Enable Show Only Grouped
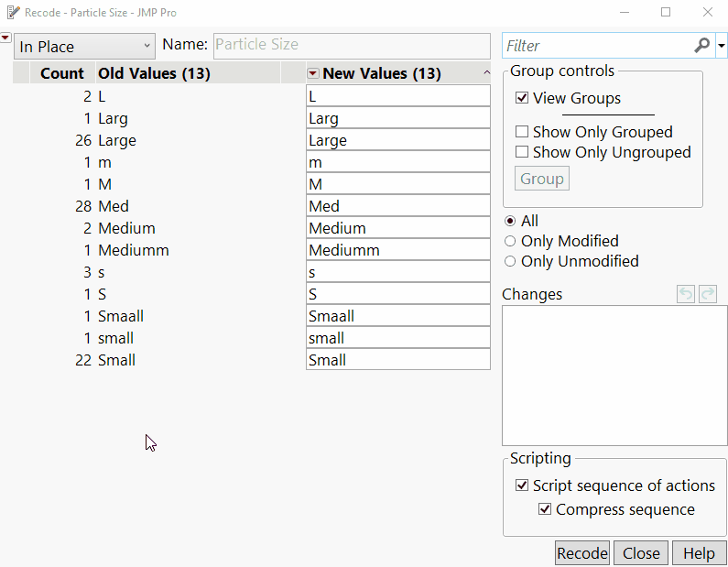The image size is (728, 567). point(522,132)
